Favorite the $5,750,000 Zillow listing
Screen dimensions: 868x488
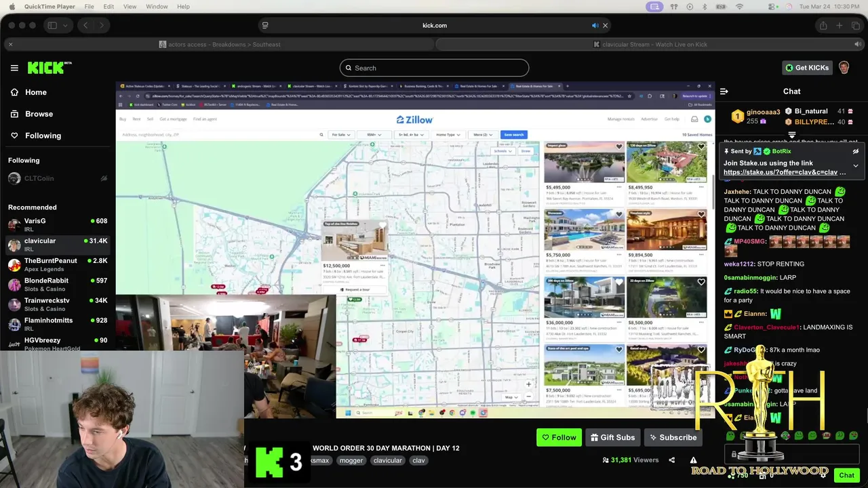pyautogui.click(x=618, y=214)
